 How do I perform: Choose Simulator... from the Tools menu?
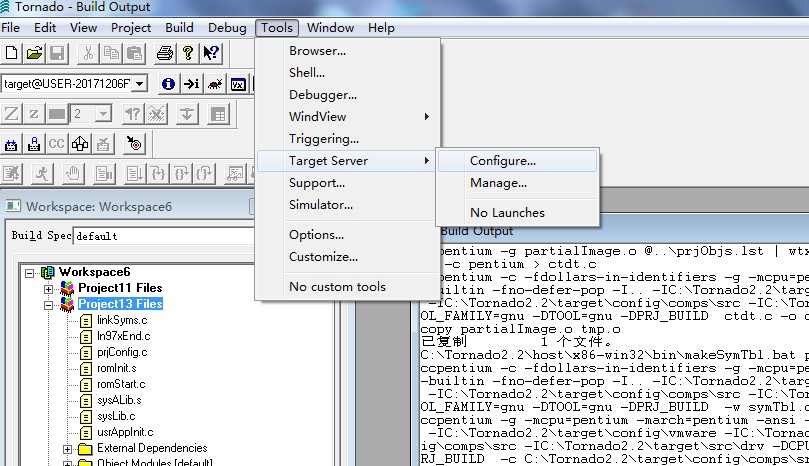tap(347, 205)
